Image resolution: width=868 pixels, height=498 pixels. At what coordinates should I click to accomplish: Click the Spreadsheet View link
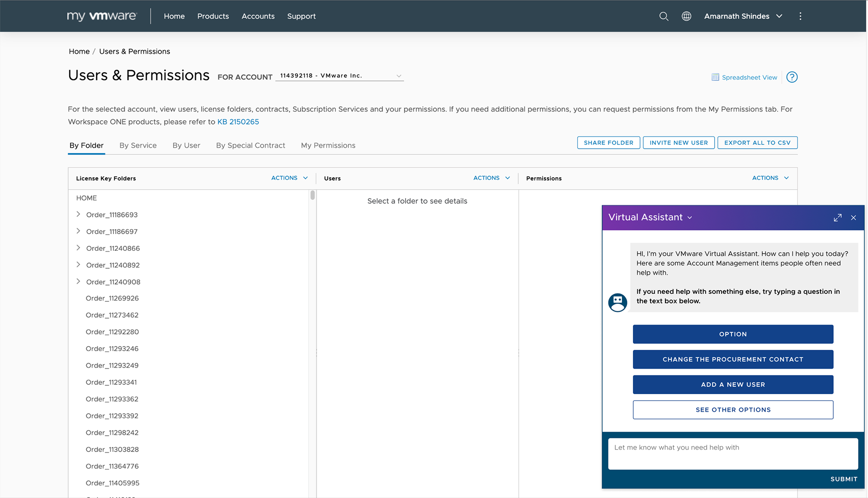coord(750,77)
